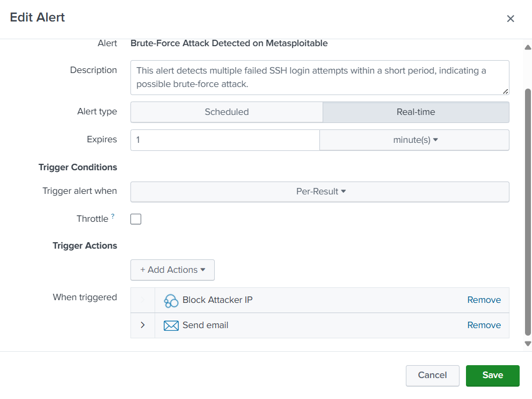Click the Expires value field

click(x=224, y=140)
